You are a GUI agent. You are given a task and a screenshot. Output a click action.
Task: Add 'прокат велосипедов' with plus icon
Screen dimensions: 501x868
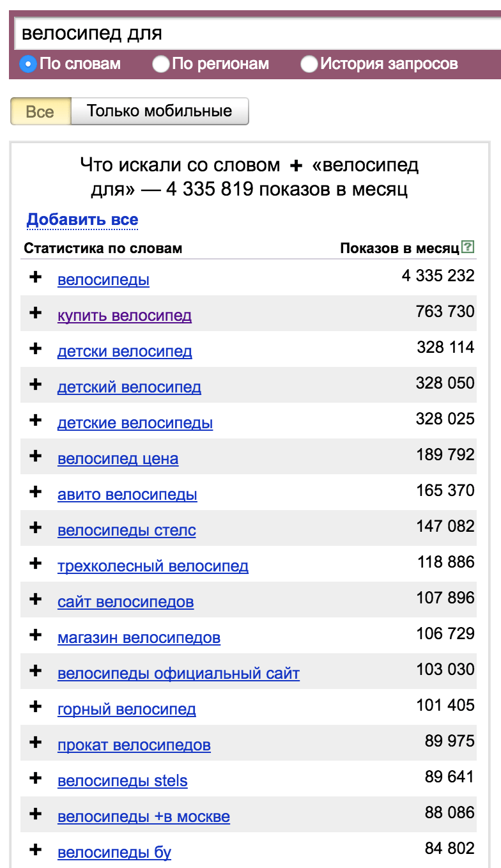point(36,742)
